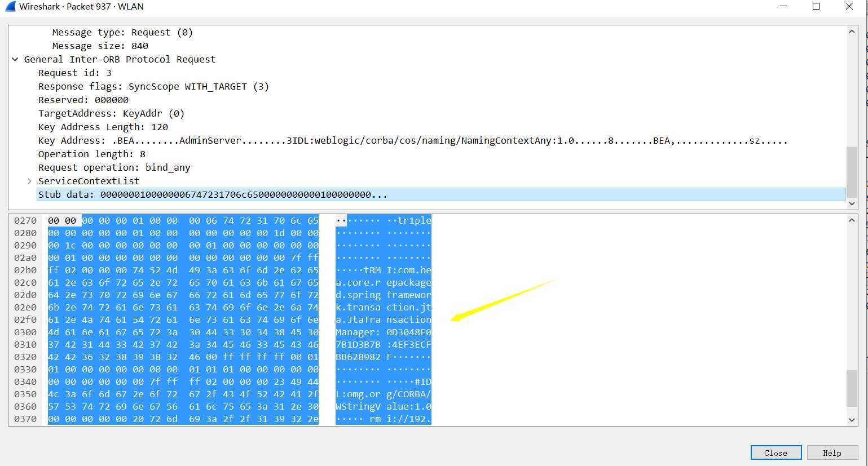Select the Key Address Length: 120 row
The width and height of the screenshot is (868, 466).
103,127
